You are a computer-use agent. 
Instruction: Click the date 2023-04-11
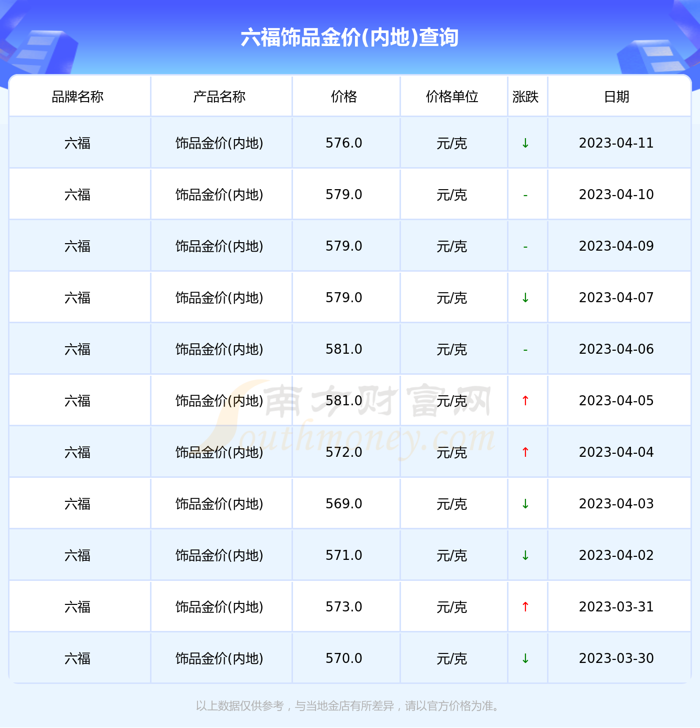(616, 143)
